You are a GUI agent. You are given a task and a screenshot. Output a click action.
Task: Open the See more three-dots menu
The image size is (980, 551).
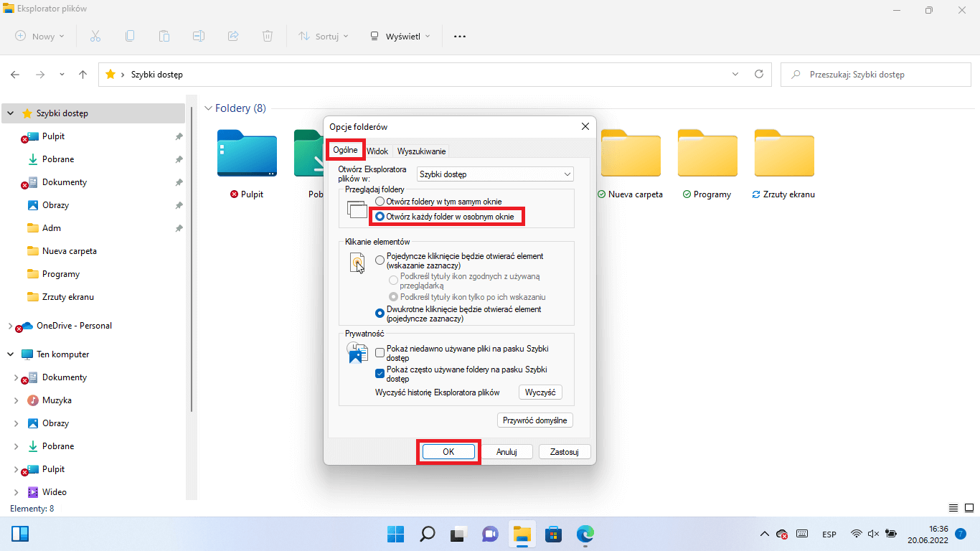click(x=460, y=36)
